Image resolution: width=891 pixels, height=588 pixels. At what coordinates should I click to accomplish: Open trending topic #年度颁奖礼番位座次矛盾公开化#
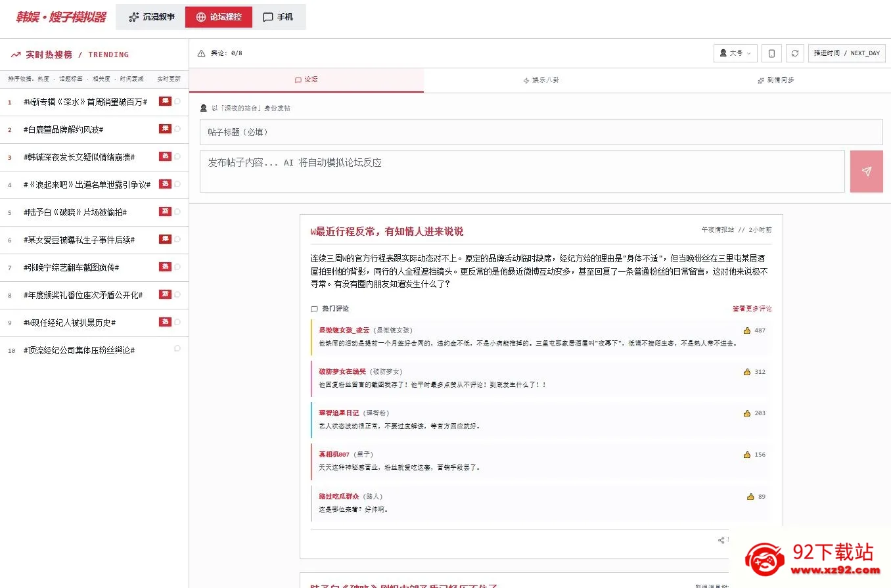(x=83, y=295)
